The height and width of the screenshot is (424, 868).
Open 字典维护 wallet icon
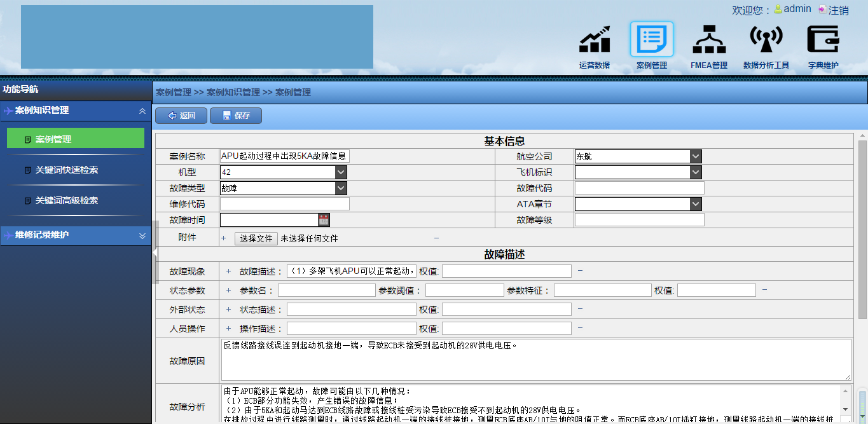[x=823, y=39]
